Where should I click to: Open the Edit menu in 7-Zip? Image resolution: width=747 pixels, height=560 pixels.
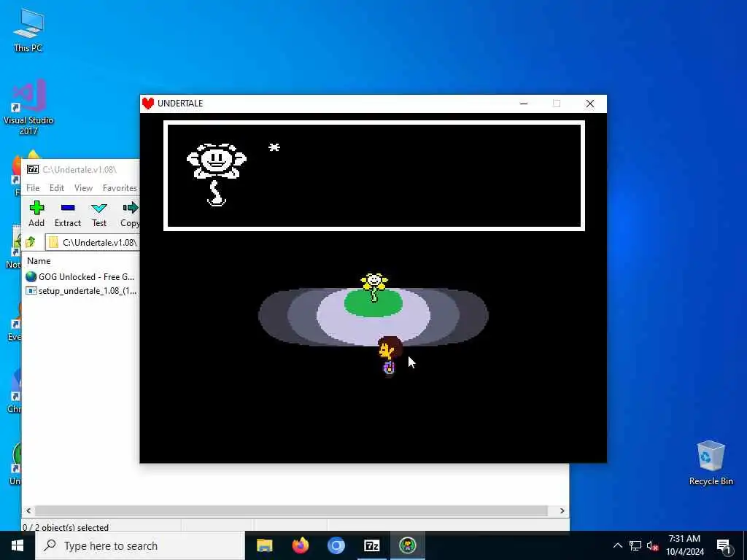[57, 188]
